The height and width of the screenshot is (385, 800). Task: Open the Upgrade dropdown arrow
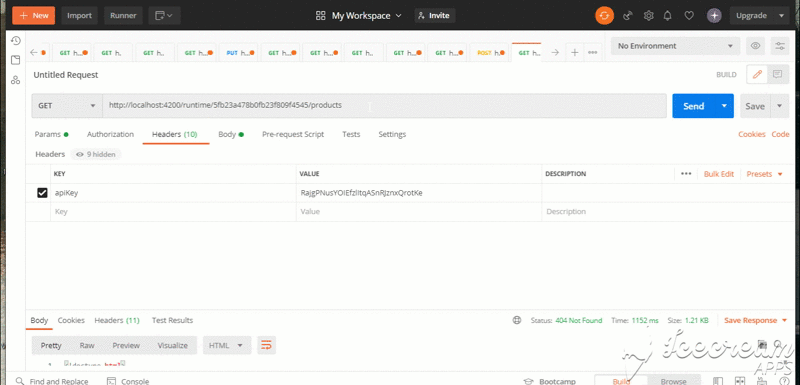point(781,16)
